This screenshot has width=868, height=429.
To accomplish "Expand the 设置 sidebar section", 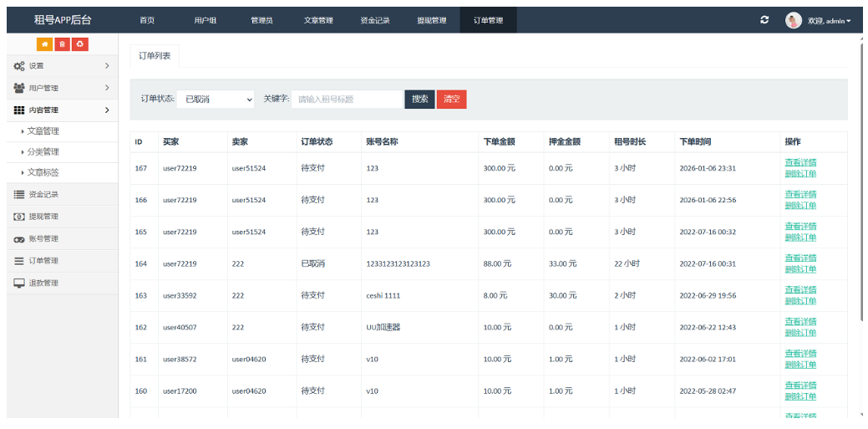I will pyautogui.click(x=60, y=65).
